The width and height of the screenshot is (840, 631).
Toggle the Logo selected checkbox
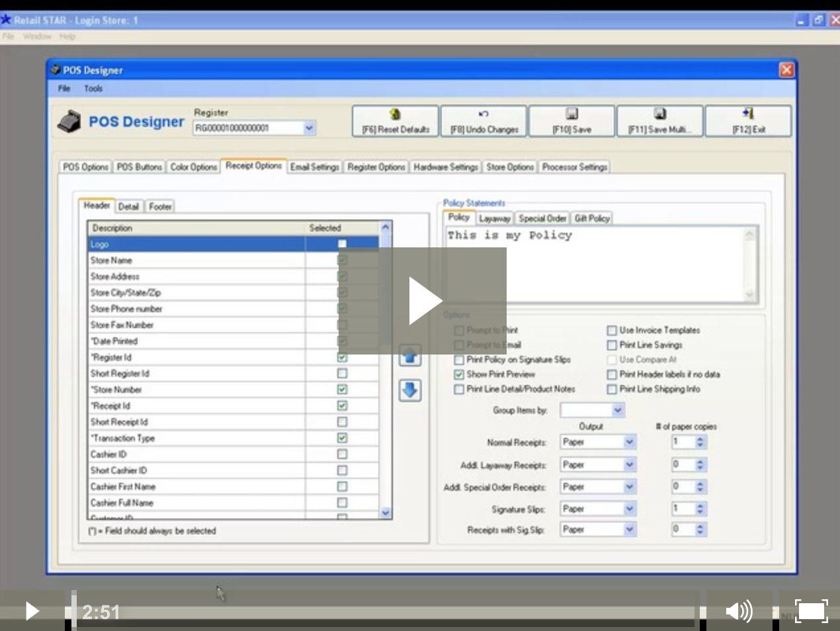point(342,244)
